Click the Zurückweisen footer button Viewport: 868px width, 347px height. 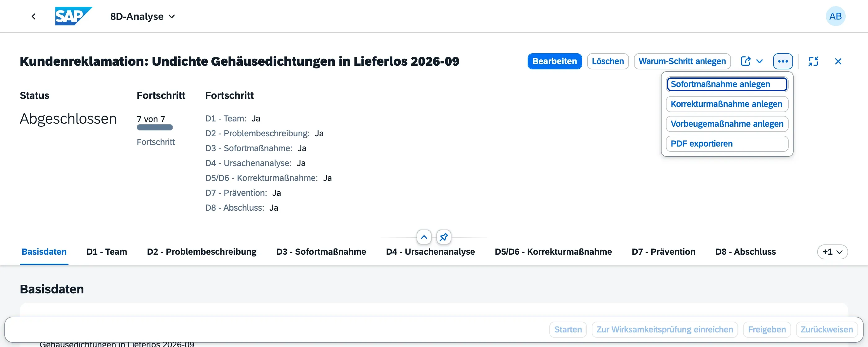pos(826,329)
